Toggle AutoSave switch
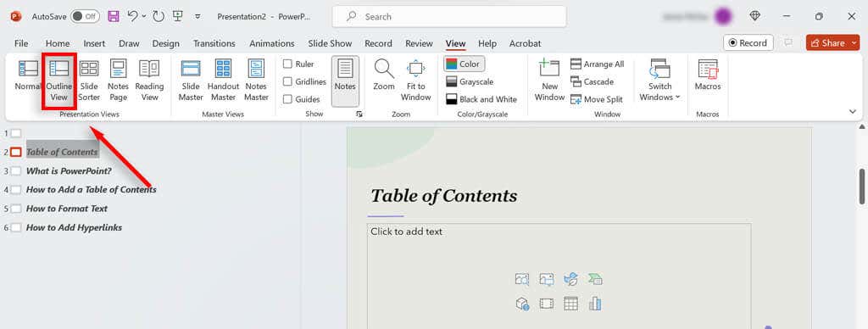The width and height of the screenshot is (868, 329). (85, 16)
